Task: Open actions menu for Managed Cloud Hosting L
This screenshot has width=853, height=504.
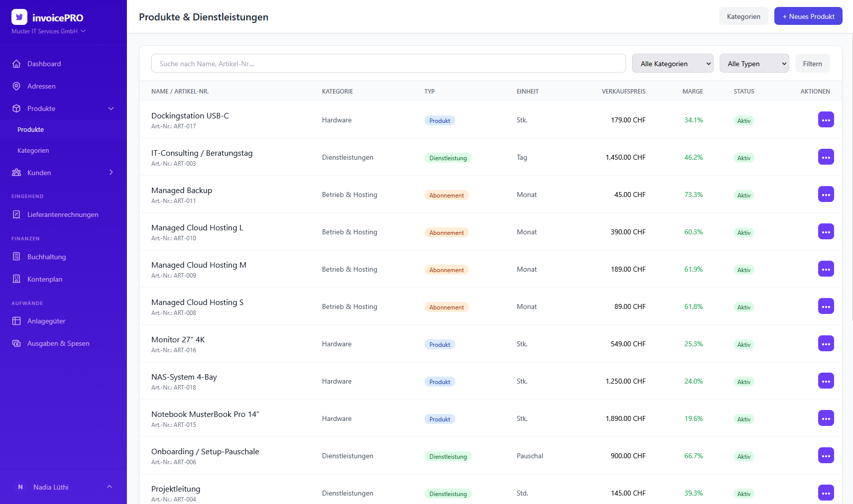Action: coord(826,231)
